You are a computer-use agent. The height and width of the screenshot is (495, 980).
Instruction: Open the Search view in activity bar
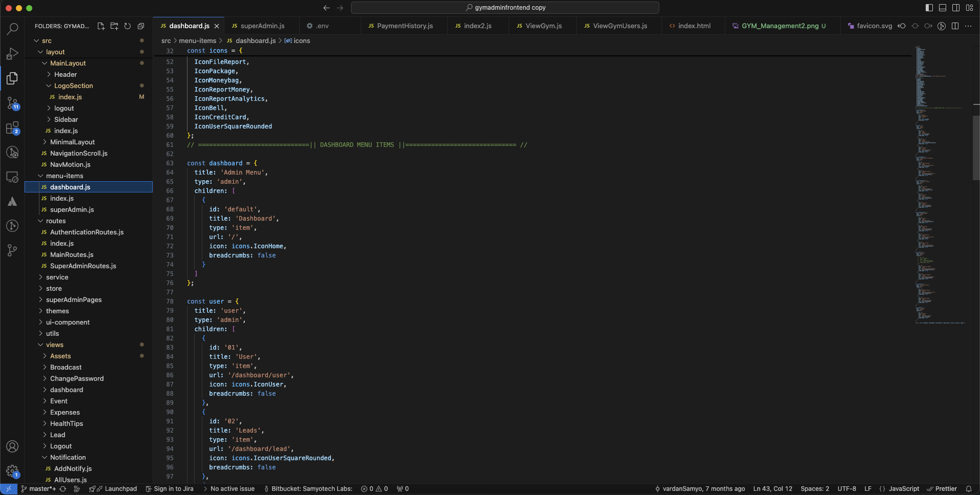[12, 29]
